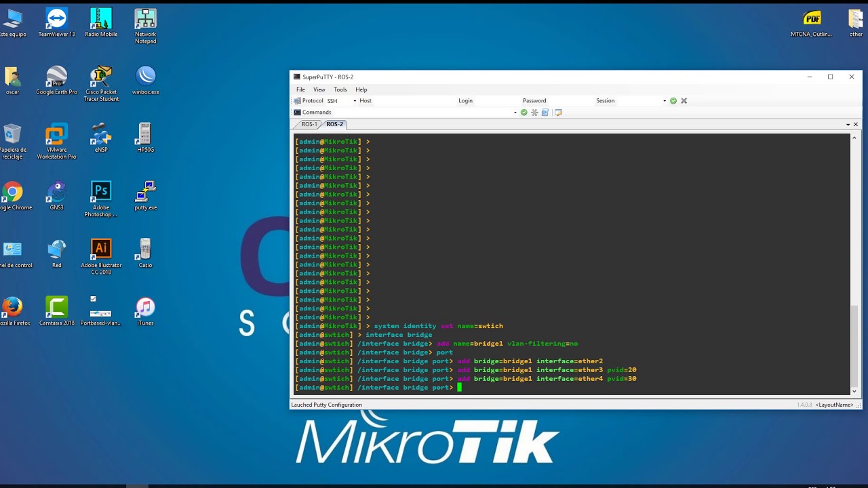Open putty.exe desktop icon
Image resolution: width=868 pixels, height=488 pixels.
pyautogui.click(x=145, y=196)
